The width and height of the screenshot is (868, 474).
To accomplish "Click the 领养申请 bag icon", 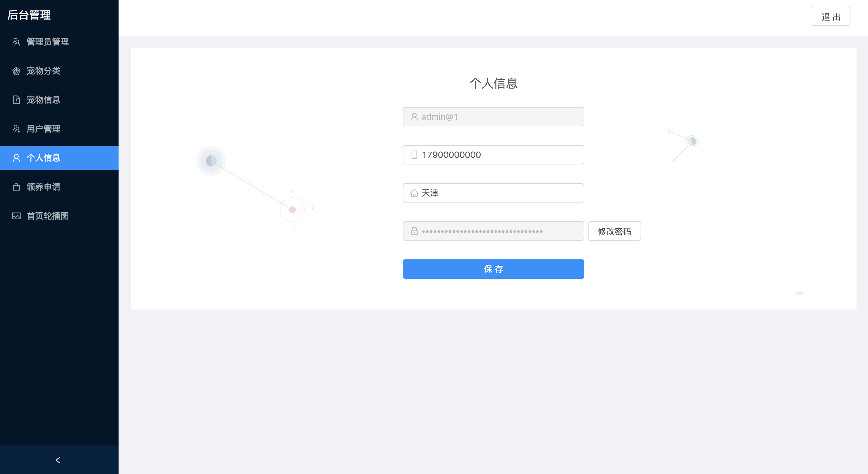I will (16, 187).
